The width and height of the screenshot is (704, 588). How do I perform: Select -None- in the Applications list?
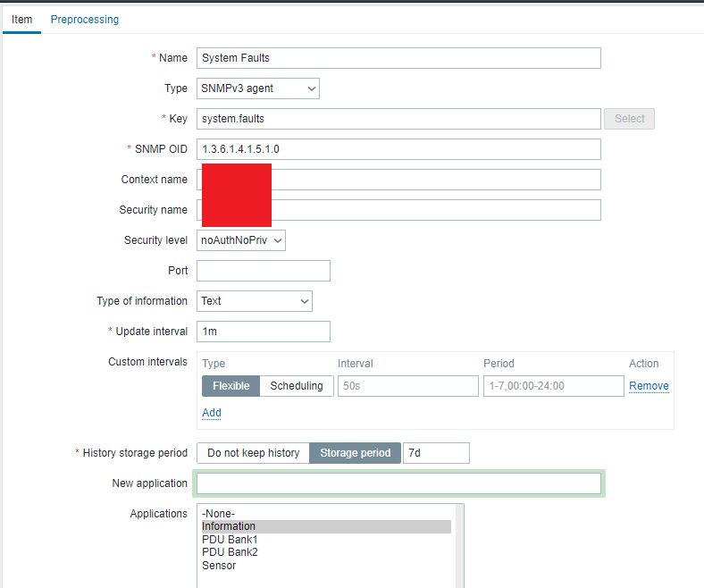point(326,514)
